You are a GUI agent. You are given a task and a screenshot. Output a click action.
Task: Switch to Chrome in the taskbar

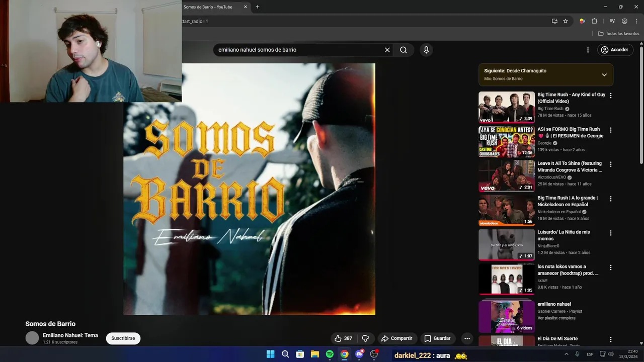(344, 354)
